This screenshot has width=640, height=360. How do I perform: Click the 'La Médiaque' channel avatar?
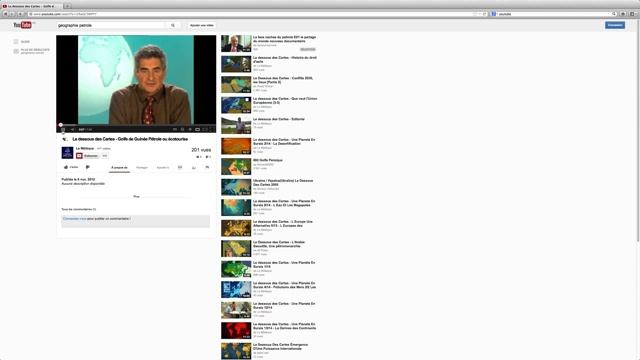(67, 153)
